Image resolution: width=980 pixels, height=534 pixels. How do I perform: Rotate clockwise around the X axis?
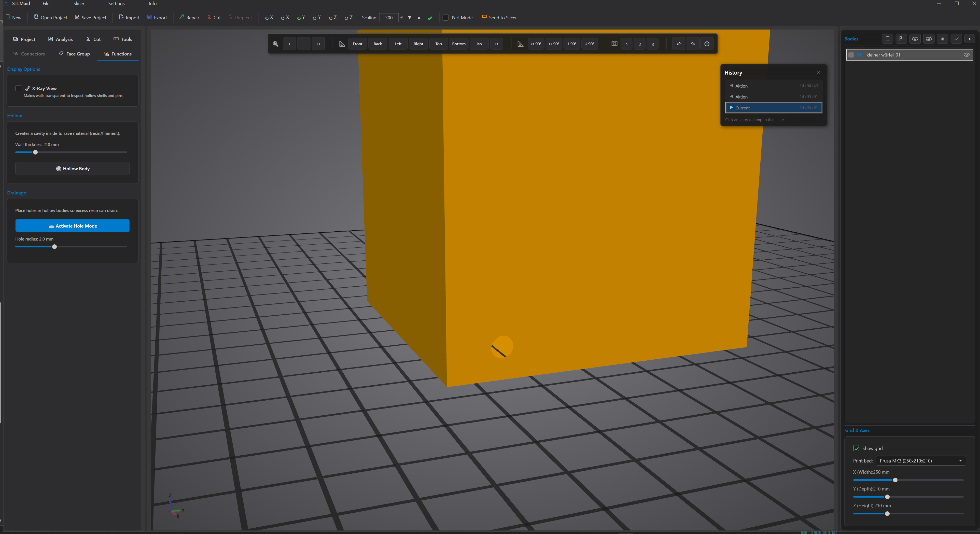[x=269, y=18]
